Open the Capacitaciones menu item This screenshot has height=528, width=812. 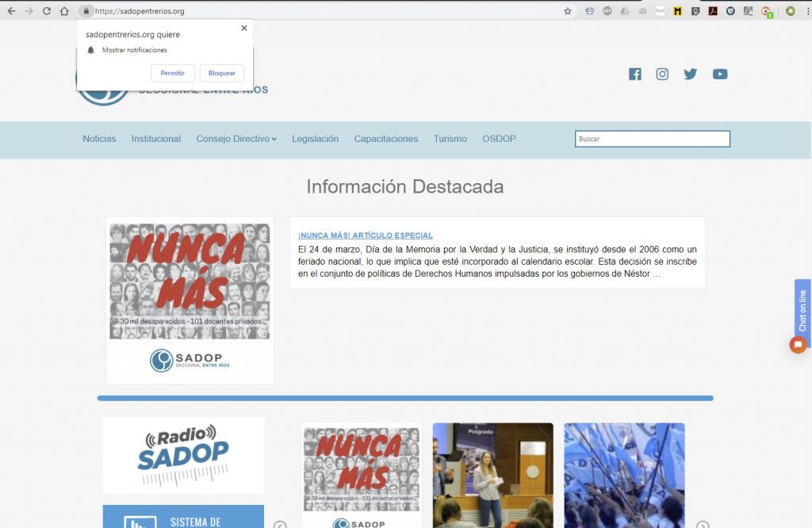pos(386,139)
